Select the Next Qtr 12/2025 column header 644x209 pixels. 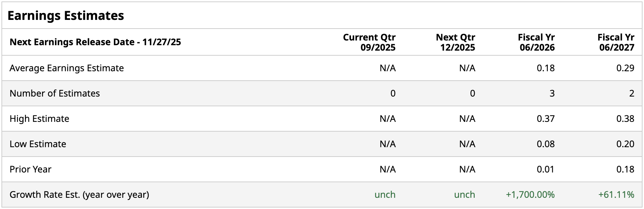[x=456, y=42]
